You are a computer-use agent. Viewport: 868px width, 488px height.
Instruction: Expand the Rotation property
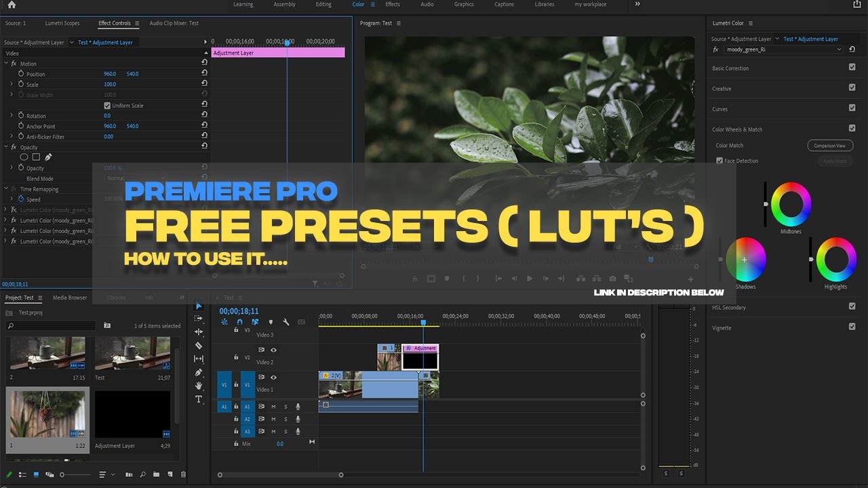[x=12, y=115]
